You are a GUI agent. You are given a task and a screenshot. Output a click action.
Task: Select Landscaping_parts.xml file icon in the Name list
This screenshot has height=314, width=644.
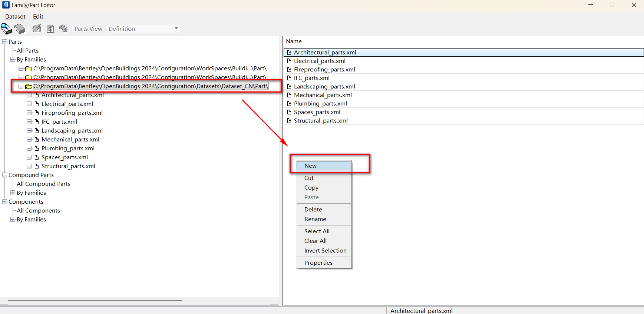tap(289, 87)
